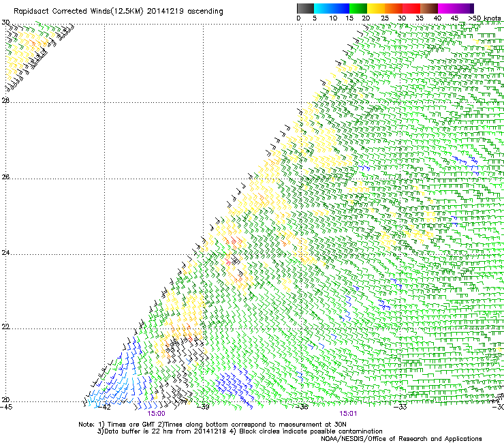Click the latitude label 28

[x=5, y=100]
